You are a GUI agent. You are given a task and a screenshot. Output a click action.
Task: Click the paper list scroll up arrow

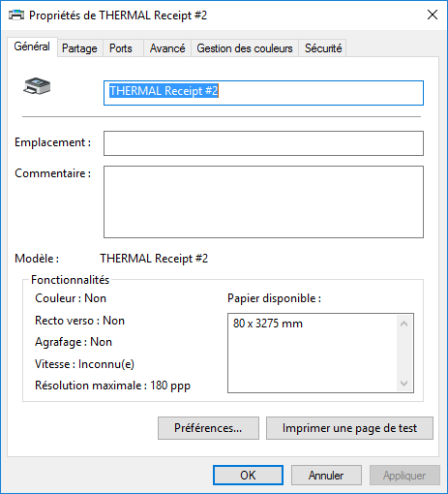(x=403, y=324)
